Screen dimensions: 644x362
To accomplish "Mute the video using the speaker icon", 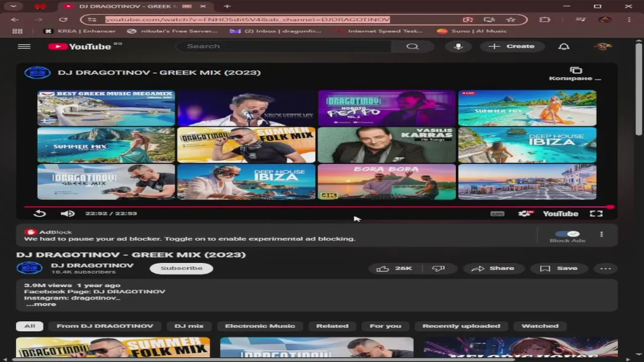I will click(67, 214).
